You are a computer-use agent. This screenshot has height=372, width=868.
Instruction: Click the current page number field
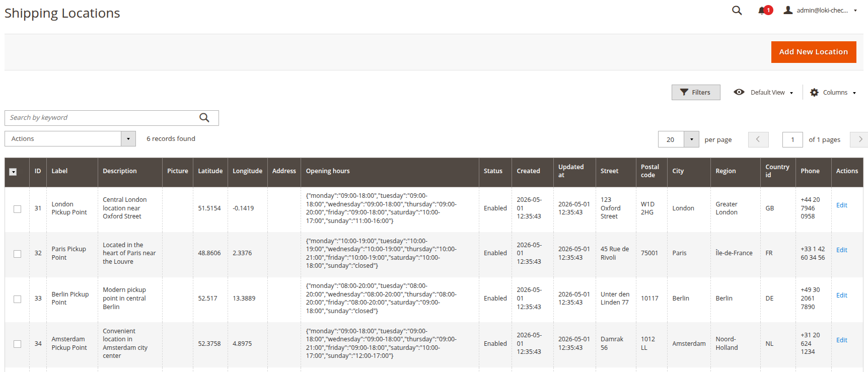[x=792, y=139]
